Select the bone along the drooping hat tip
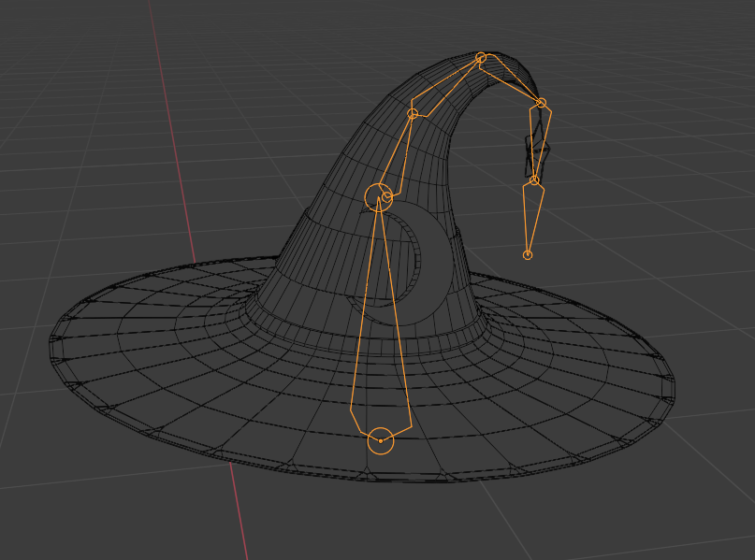The height and width of the screenshot is (560, 755). (511, 77)
